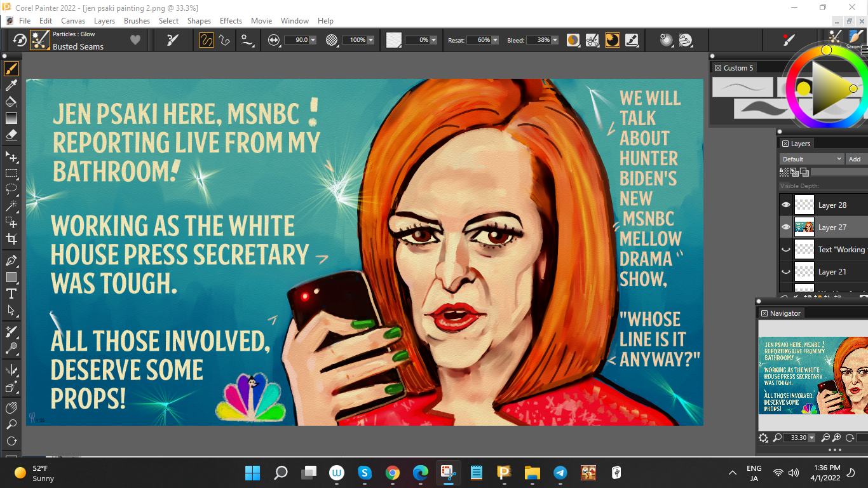Select the Grabber hand tool
The width and height of the screenshot is (868, 488).
point(11,408)
